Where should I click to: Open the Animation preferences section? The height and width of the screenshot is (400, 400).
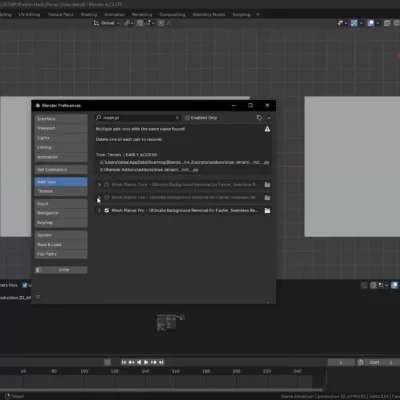(x=61, y=157)
